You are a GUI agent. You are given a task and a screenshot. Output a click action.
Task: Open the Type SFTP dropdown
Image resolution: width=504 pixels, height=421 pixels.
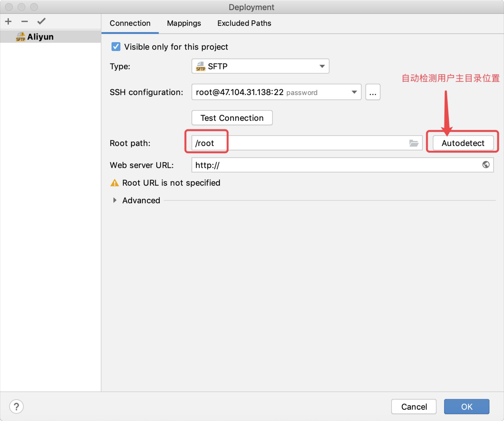pos(260,66)
